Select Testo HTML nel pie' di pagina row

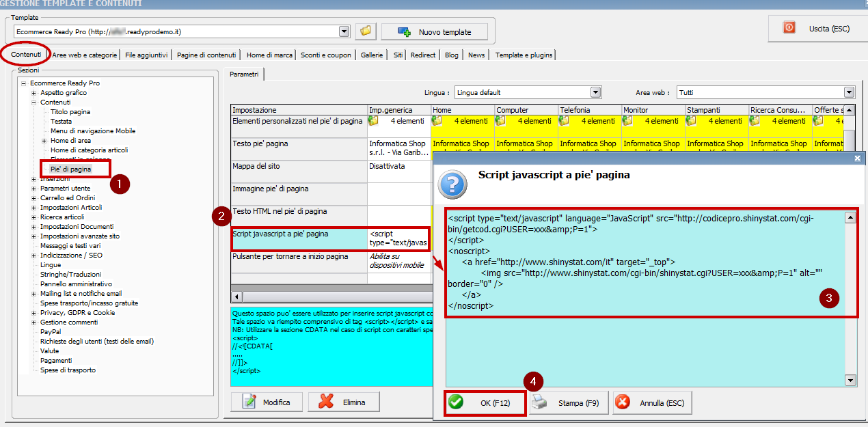(299, 217)
